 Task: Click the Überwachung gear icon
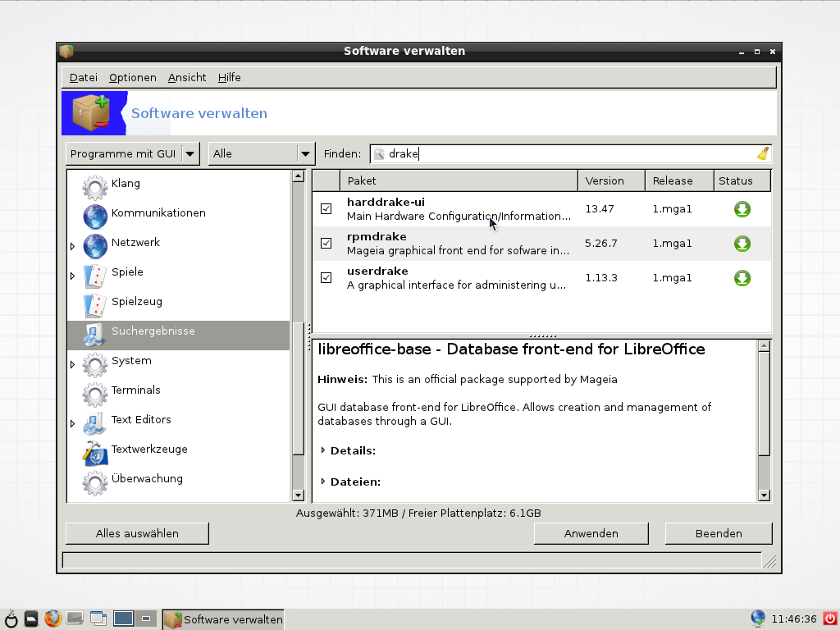pos(95,482)
